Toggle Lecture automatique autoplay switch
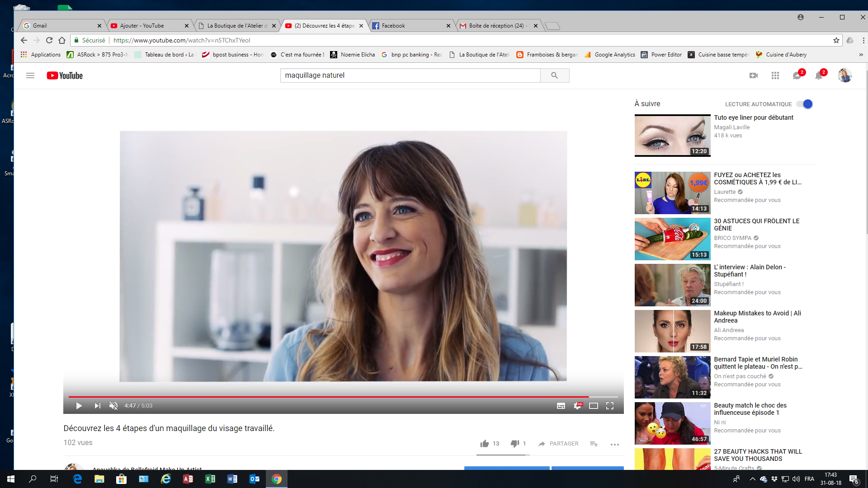This screenshot has width=868, height=488. [x=805, y=104]
